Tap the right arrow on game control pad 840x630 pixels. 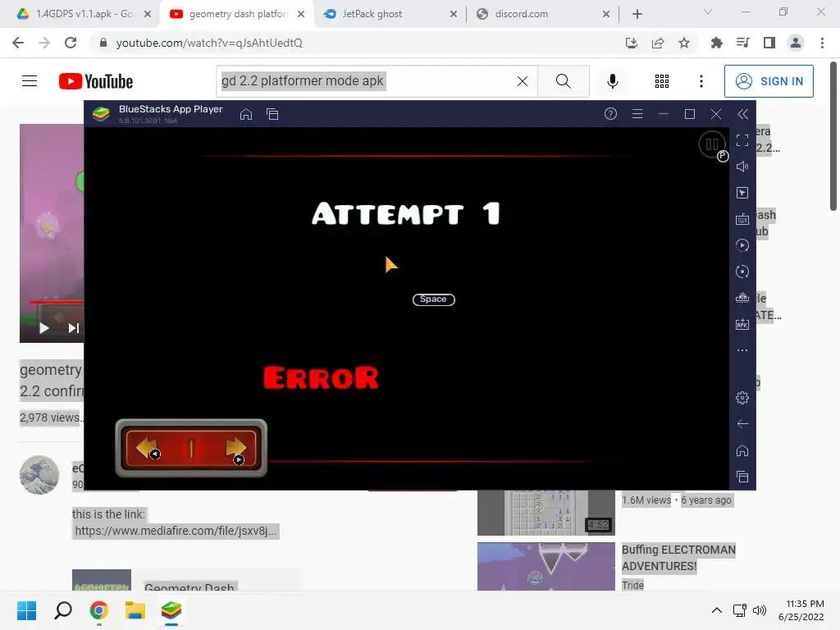[x=235, y=448]
